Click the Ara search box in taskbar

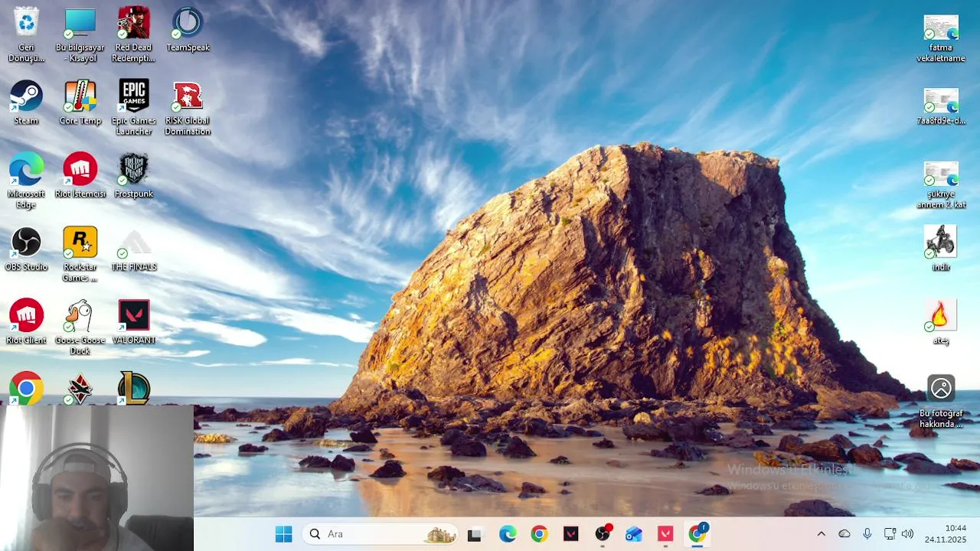381,534
